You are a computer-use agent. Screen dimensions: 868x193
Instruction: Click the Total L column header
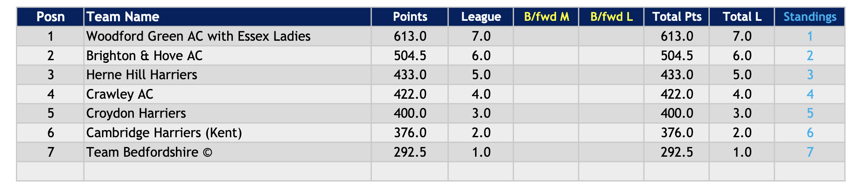coord(742,17)
